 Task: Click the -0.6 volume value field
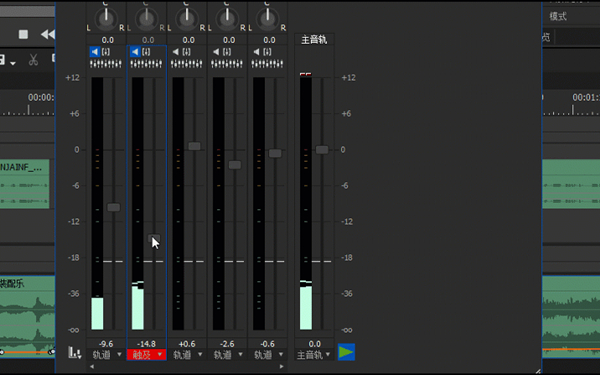click(267, 344)
